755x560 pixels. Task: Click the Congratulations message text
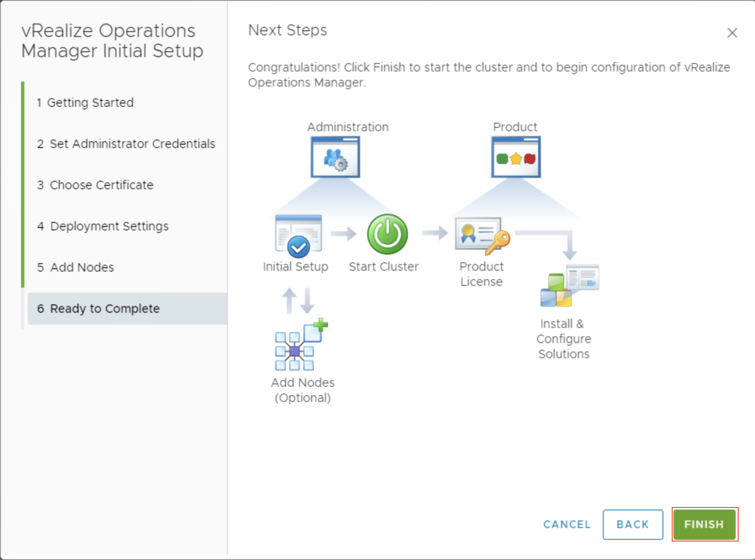click(x=489, y=75)
